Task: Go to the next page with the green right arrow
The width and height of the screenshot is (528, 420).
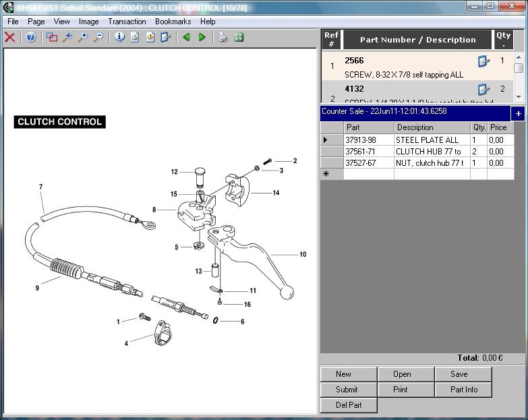Action: pyautogui.click(x=202, y=37)
